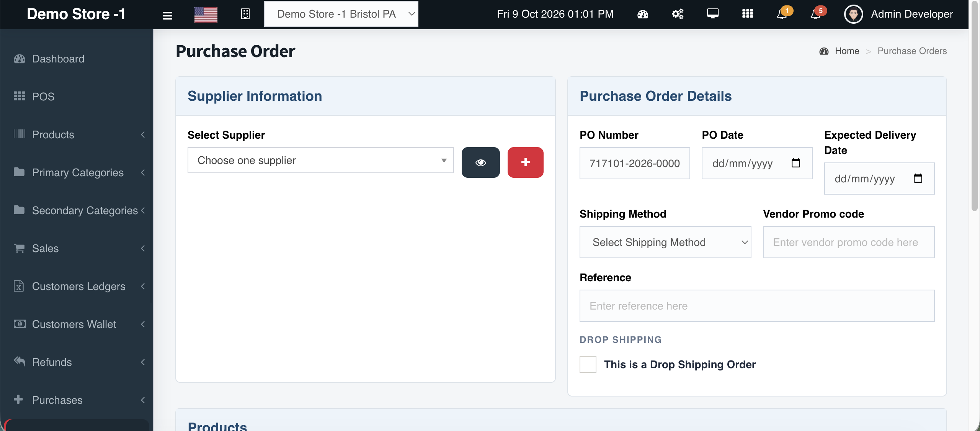Open the settings gears icon in top bar
The width and height of the screenshot is (980, 431).
click(x=678, y=14)
